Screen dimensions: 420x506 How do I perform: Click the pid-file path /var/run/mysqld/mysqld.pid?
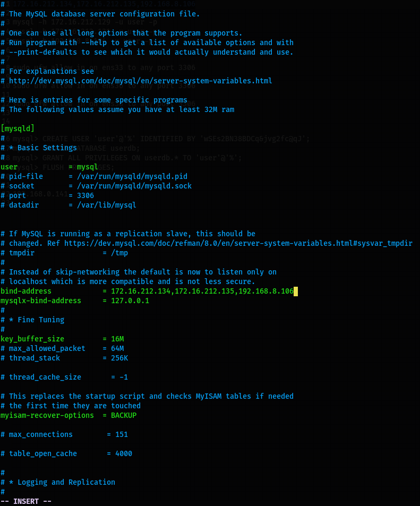(132, 176)
